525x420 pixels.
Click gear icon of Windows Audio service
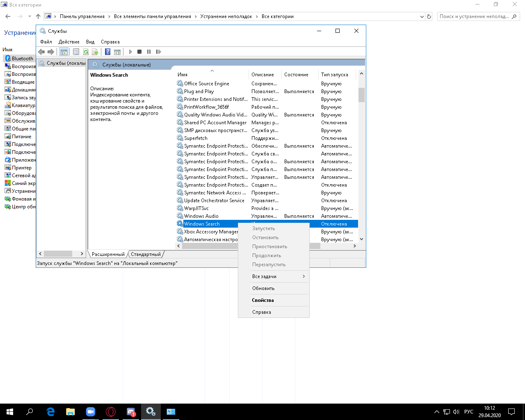[x=180, y=216]
